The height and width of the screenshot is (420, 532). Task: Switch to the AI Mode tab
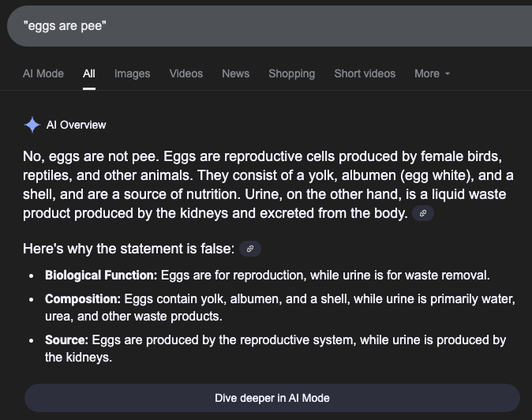(x=43, y=73)
